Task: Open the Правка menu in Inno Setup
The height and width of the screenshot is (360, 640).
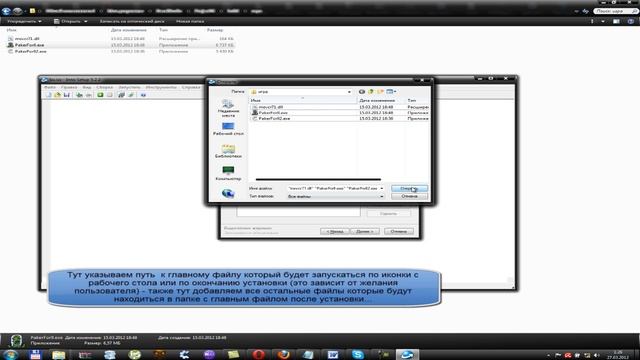Action: (x=69, y=87)
